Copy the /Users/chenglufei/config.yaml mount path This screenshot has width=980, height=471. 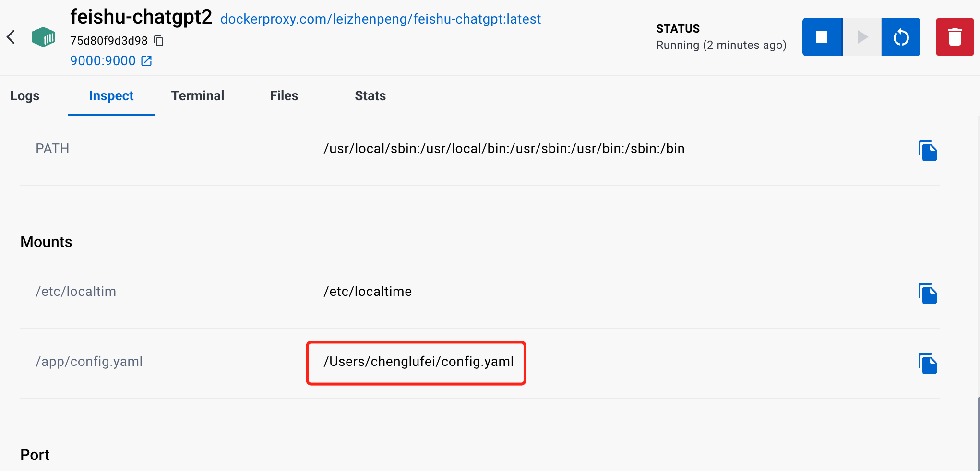[928, 363]
